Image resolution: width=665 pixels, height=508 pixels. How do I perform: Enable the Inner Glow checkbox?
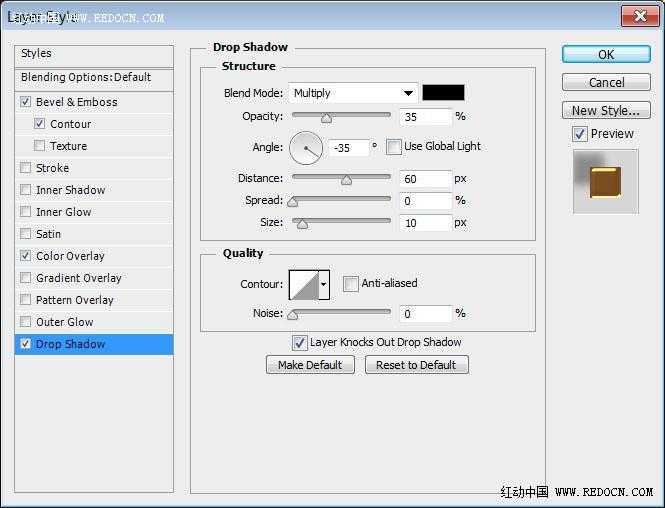(x=25, y=212)
